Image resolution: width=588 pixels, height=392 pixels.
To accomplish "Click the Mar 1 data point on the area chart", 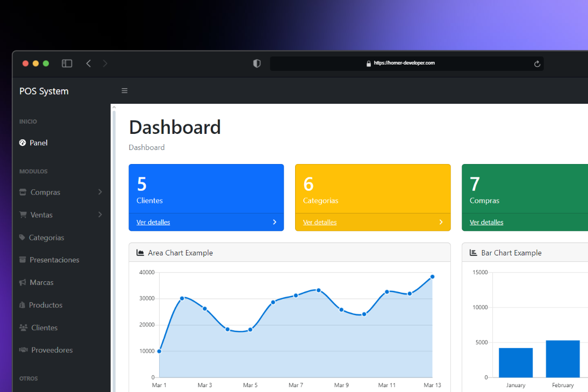I will pyautogui.click(x=160, y=352).
